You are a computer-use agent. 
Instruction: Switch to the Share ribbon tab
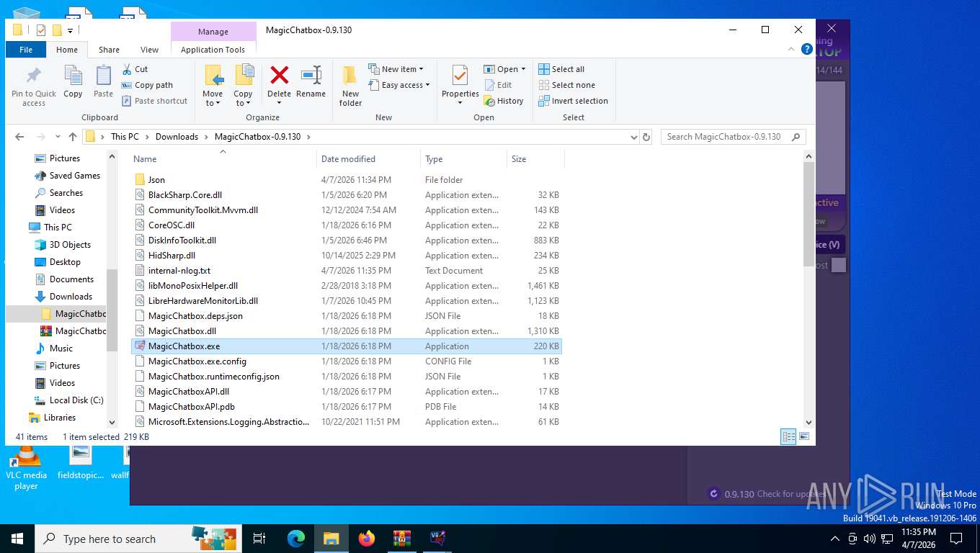point(110,50)
